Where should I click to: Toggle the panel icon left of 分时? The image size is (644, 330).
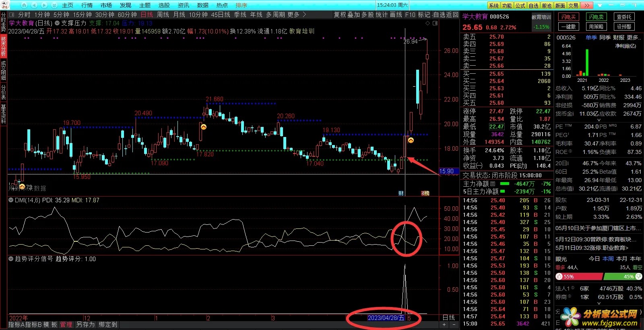pyautogui.click(x=12, y=15)
